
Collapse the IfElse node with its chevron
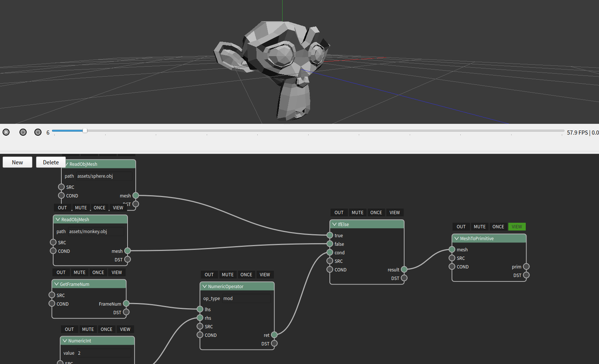[334, 224]
